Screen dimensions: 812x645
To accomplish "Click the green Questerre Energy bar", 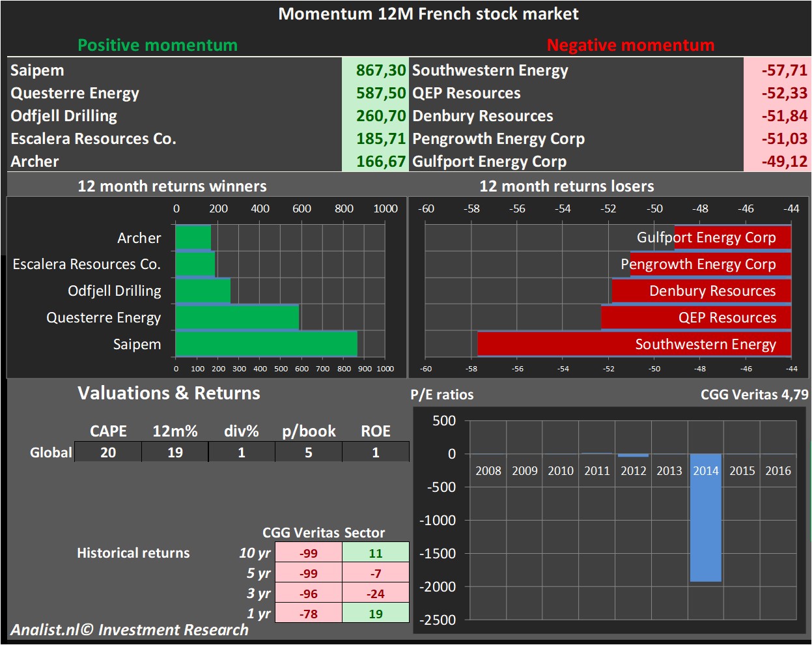I will 237,317.
